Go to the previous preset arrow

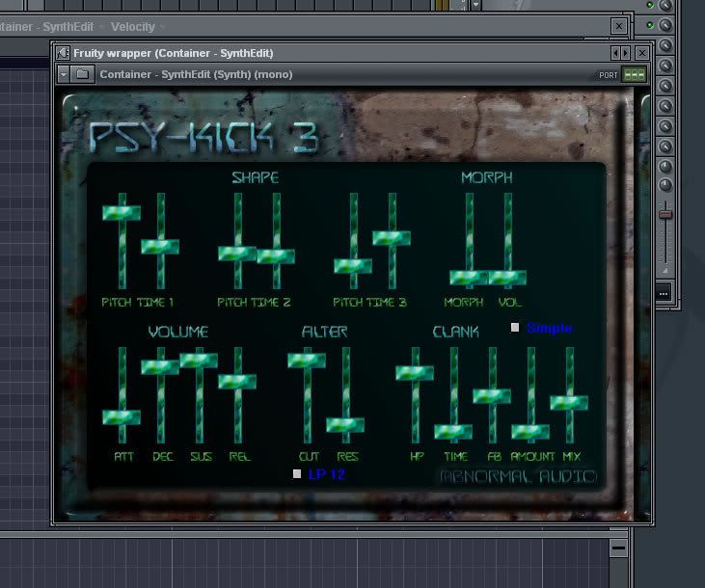615,53
